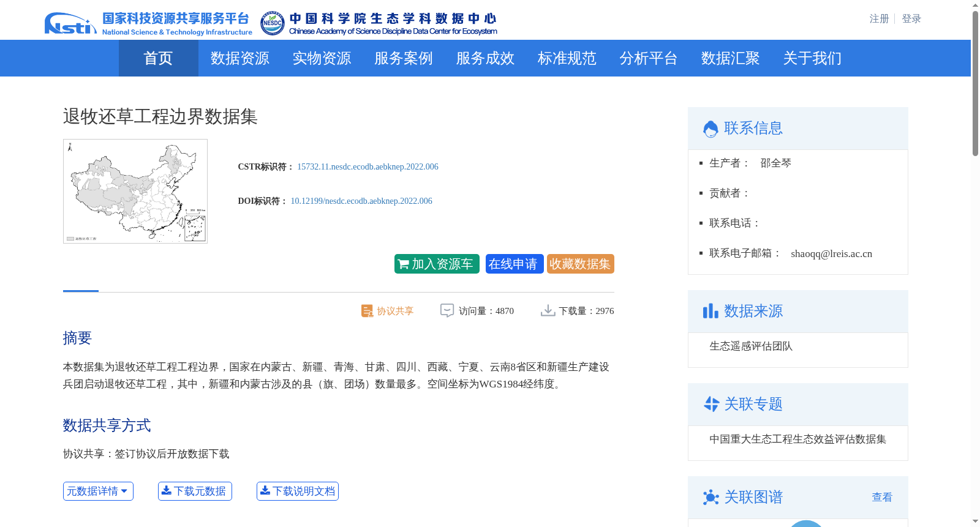
Task: Click the 关联专题 pinwheel icon
Action: click(x=711, y=404)
